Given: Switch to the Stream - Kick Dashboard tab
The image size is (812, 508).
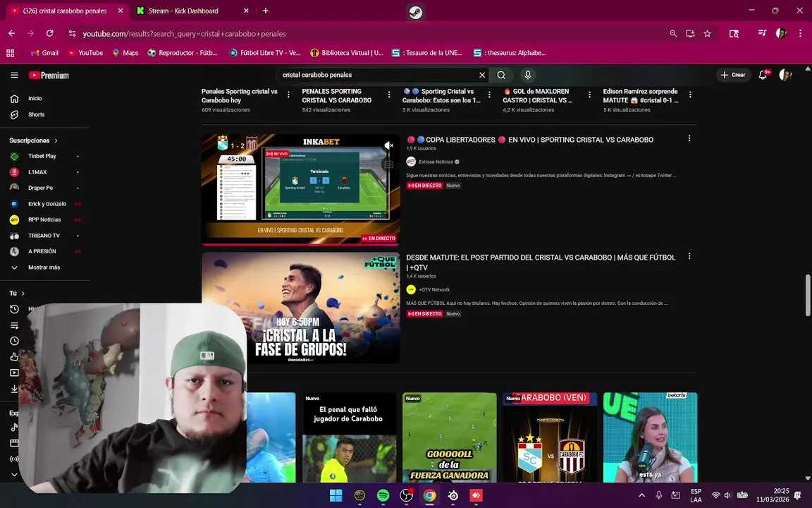Looking at the screenshot, I should click(192, 11).
